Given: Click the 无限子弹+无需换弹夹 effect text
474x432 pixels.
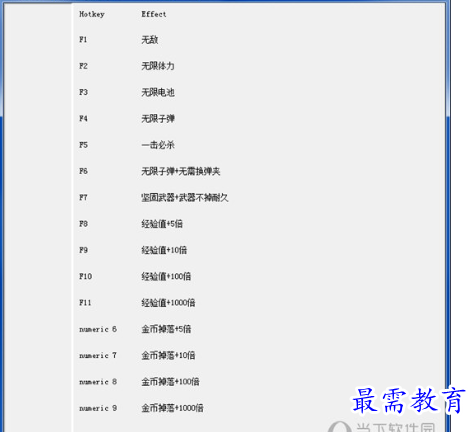Looking at the screenshot, I should point(181,171).
